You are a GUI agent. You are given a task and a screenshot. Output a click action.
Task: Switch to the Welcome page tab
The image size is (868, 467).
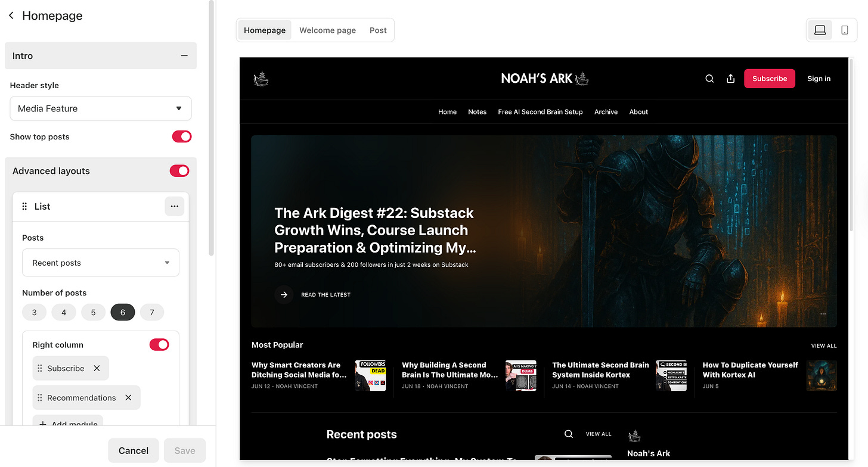(327, 30)
